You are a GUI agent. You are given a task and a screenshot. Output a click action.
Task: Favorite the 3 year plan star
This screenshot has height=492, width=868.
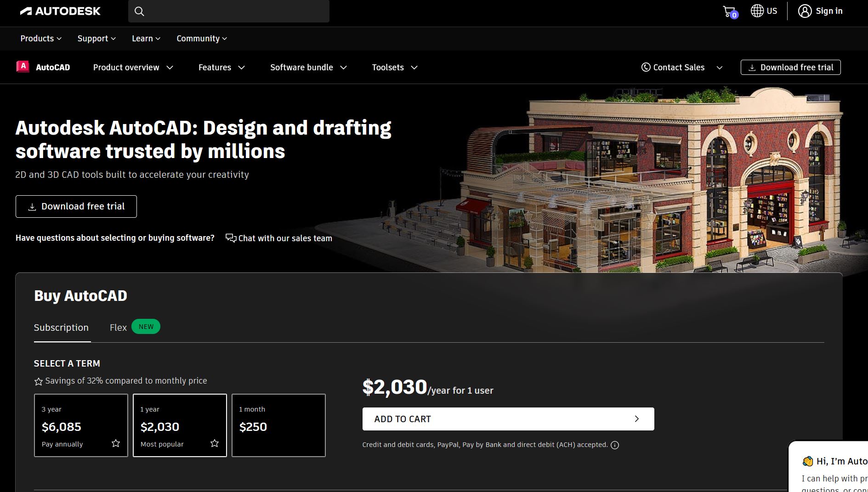pos(116,443)
